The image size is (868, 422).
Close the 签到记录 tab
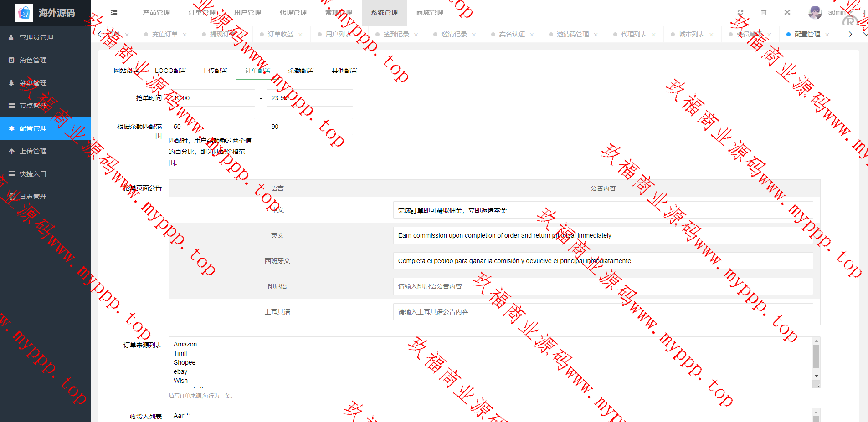click(416, 35)
